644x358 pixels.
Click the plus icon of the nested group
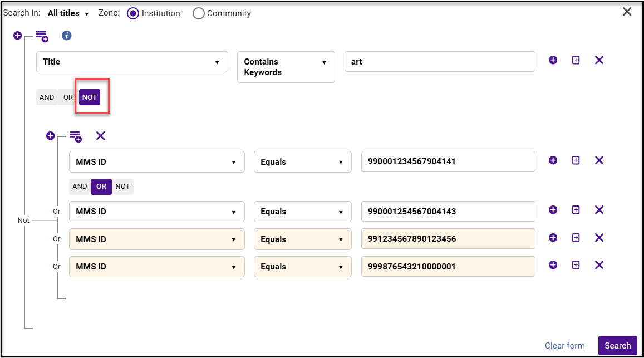50,136
